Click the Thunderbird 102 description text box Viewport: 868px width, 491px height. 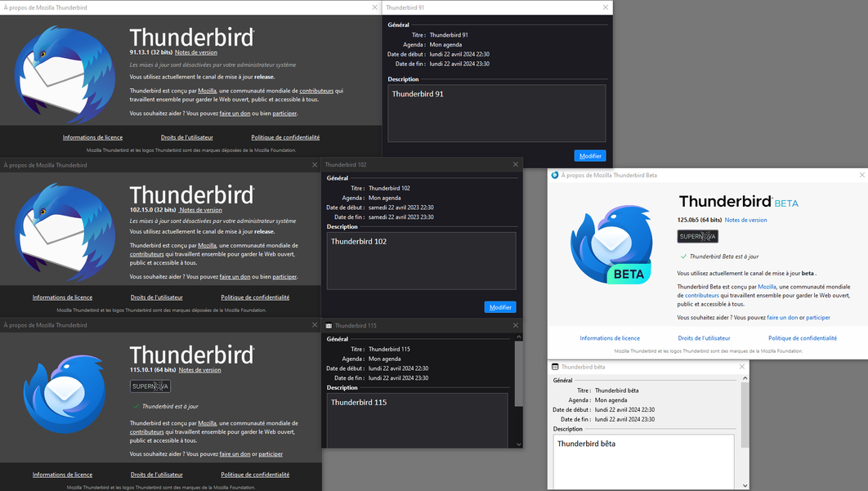click(421, 261)
